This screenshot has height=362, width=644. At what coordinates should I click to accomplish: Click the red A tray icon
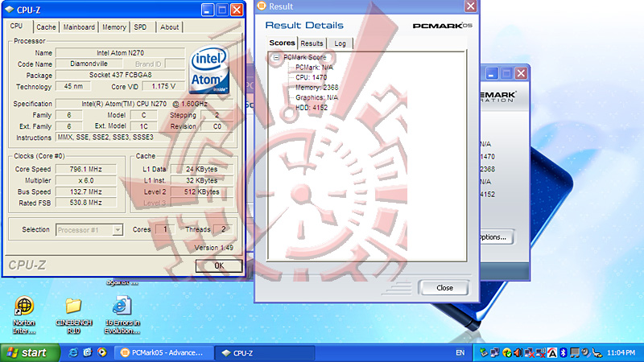[552, 352]
